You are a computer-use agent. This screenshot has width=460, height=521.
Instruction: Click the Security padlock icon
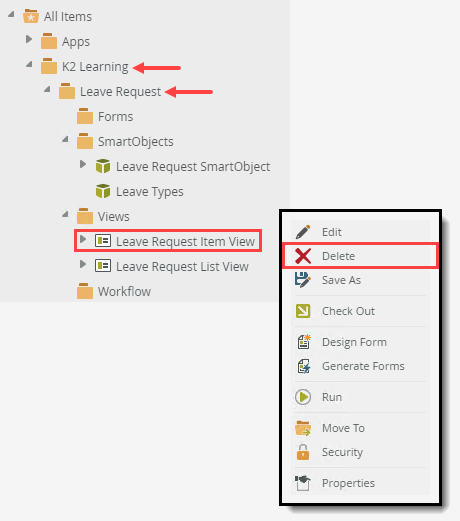point(303,452)
